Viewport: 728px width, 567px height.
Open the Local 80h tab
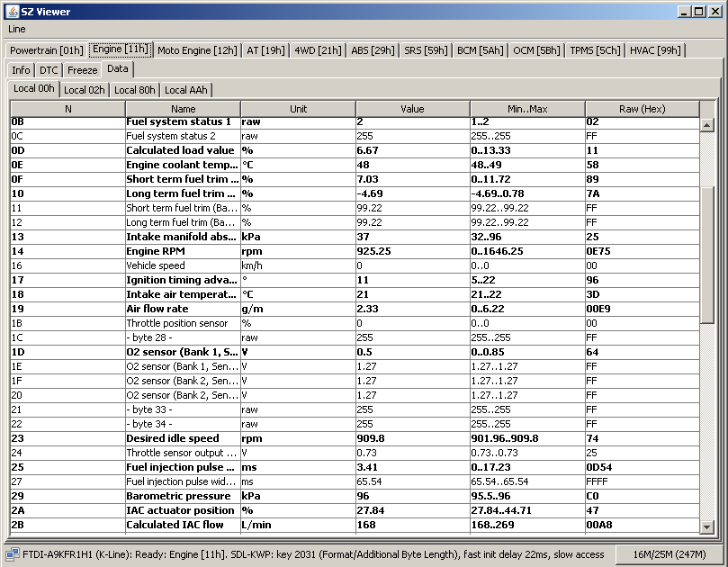(135, 90)
